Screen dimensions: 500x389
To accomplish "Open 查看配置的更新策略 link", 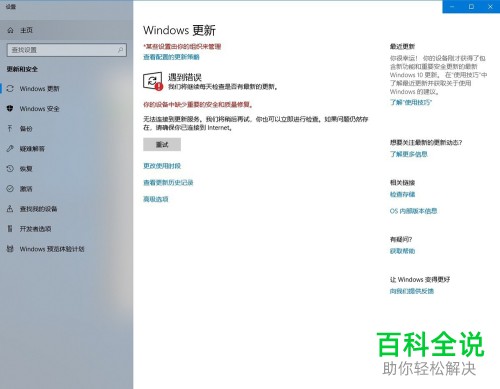I will [171, 57].
